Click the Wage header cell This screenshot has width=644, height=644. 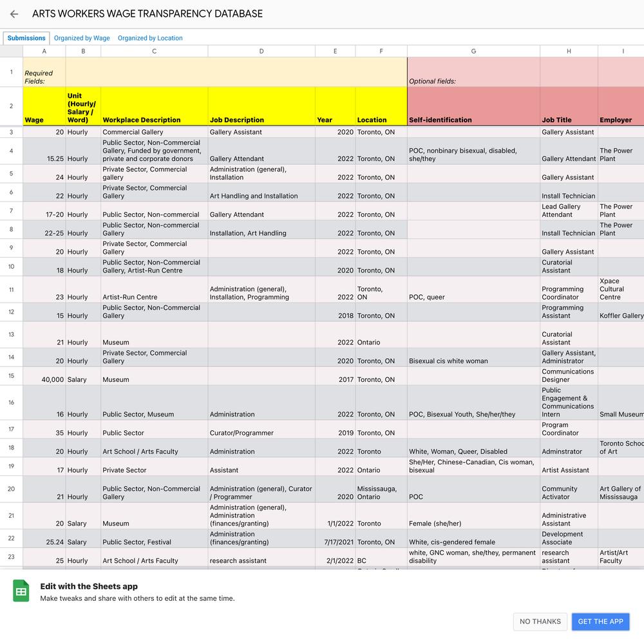click(x=44, y=106)
